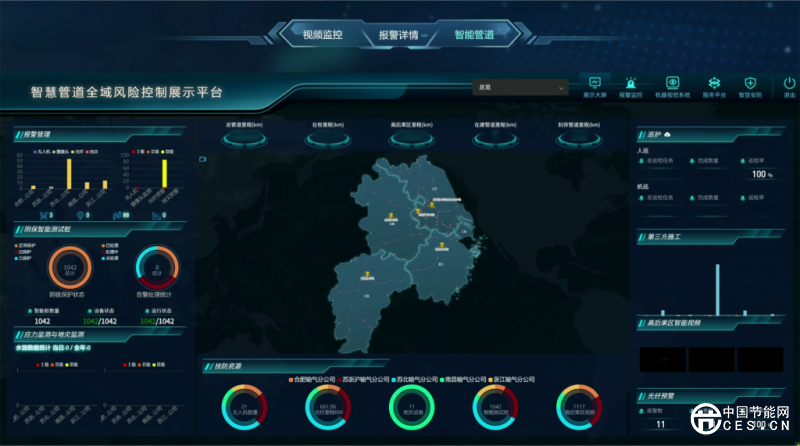Play the middle 高后果区 video thumbnail

(711, 360)
